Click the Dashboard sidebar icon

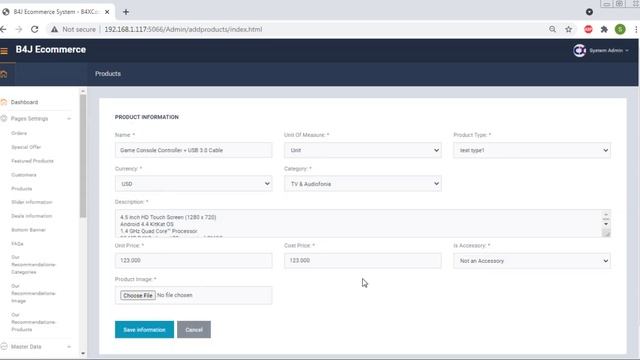(4, 102)
